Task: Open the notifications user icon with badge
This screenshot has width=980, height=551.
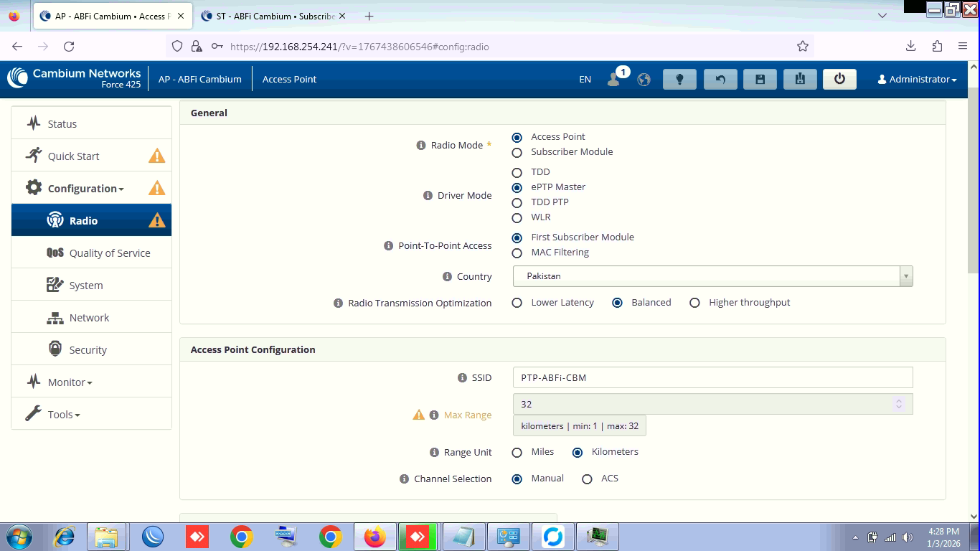Action: point(614,79)
